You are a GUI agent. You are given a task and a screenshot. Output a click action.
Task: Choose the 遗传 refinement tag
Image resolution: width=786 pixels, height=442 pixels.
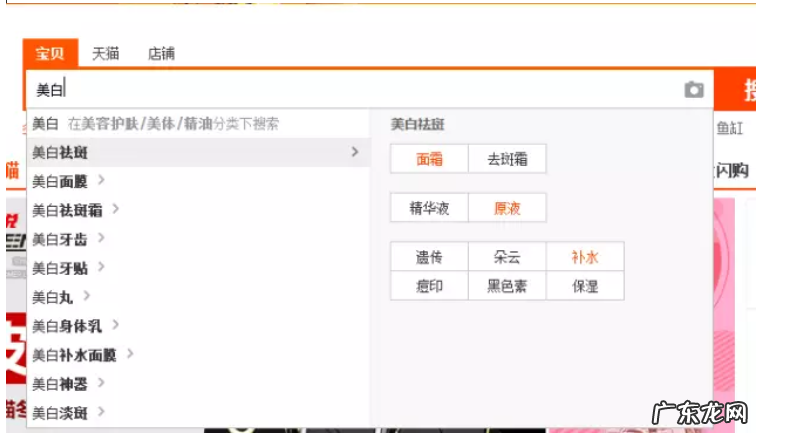(x=430, y=257)
